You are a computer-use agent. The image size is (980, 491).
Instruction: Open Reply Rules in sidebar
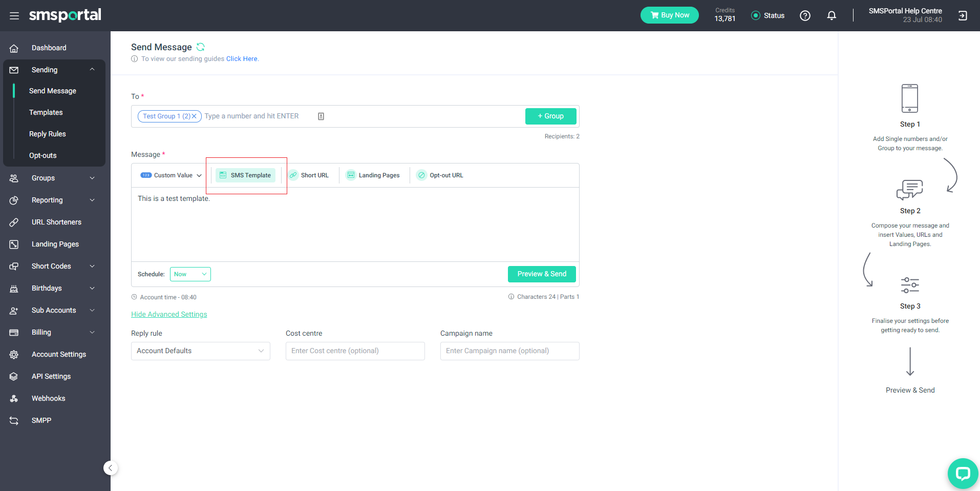click(x=48, y=134)
